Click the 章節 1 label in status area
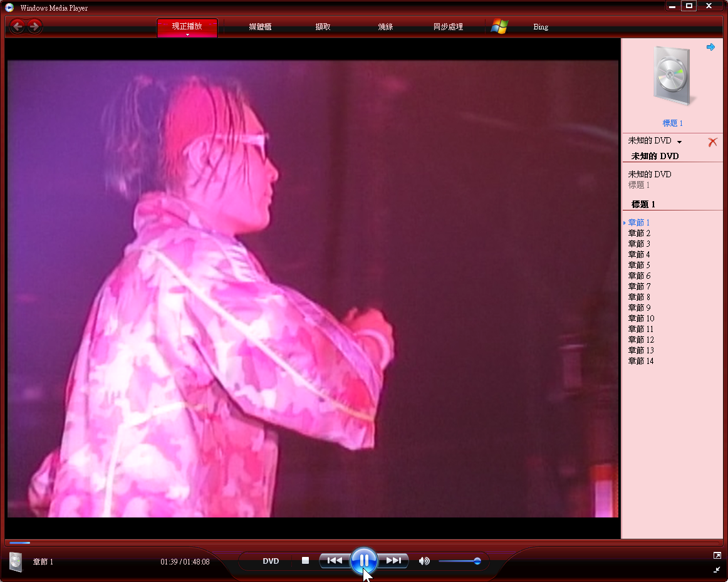 click(x=43, y=561)
